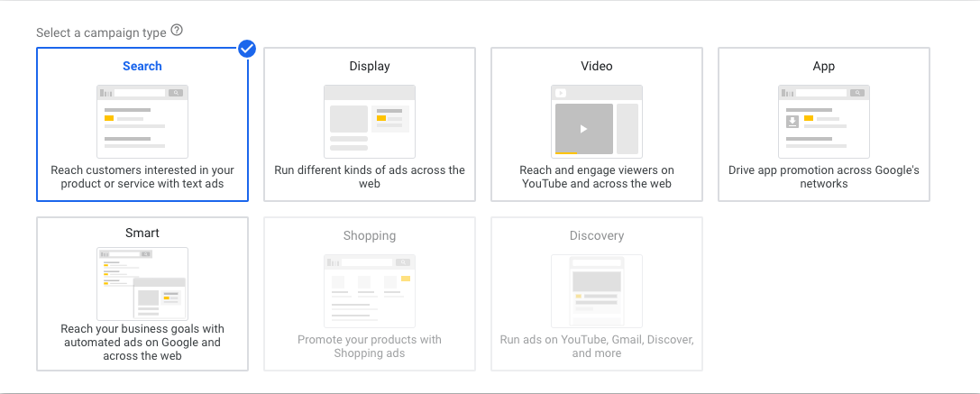The width and height of the screenshot is (980, 394).
Task: Select the App campaign title
Action: coord(824,67)
